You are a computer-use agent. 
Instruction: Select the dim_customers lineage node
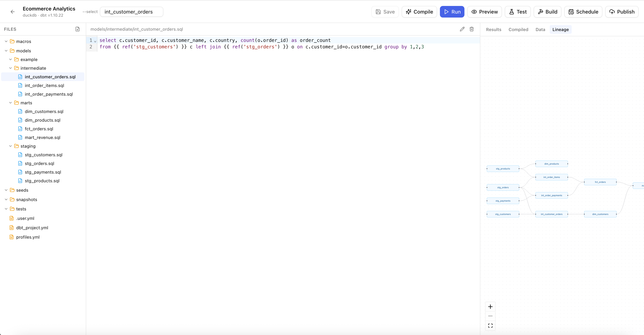[x=600, y=214]
